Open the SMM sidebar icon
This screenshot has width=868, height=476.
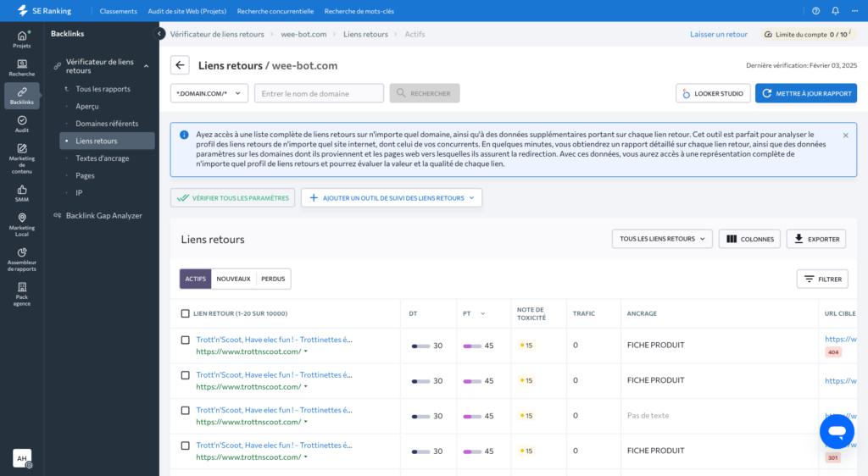click(x=21, y=193)
